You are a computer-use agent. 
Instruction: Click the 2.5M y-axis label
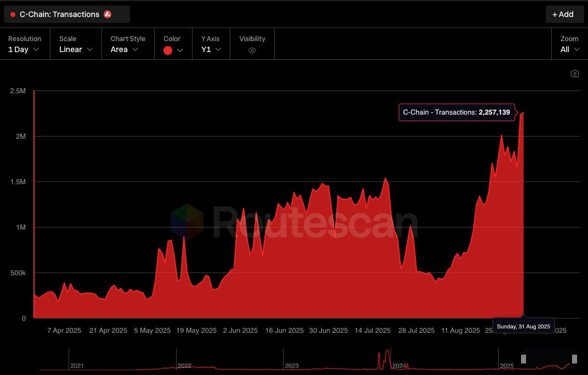[18, 91]
